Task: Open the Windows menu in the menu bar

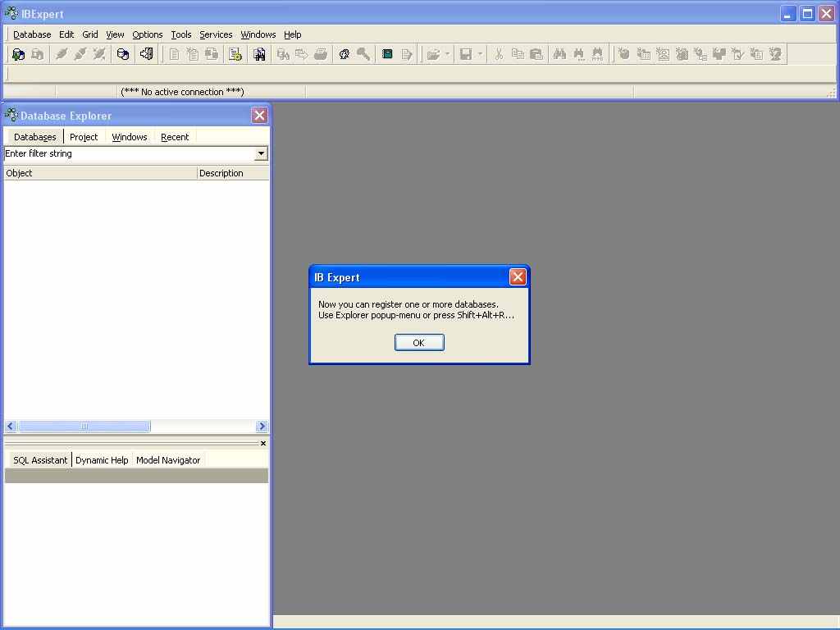Action: click(258, 34)
